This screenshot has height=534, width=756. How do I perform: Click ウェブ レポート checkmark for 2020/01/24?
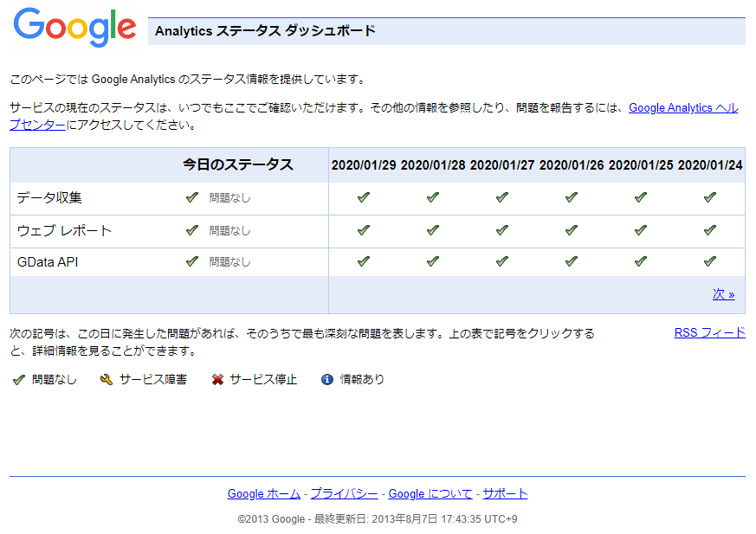click(710, 230)
